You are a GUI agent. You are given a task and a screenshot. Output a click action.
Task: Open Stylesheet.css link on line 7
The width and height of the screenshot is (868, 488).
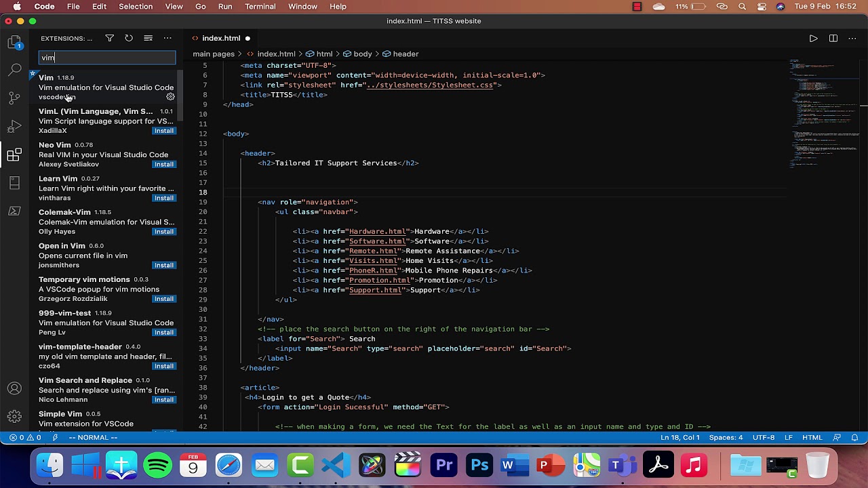point(430,85)
